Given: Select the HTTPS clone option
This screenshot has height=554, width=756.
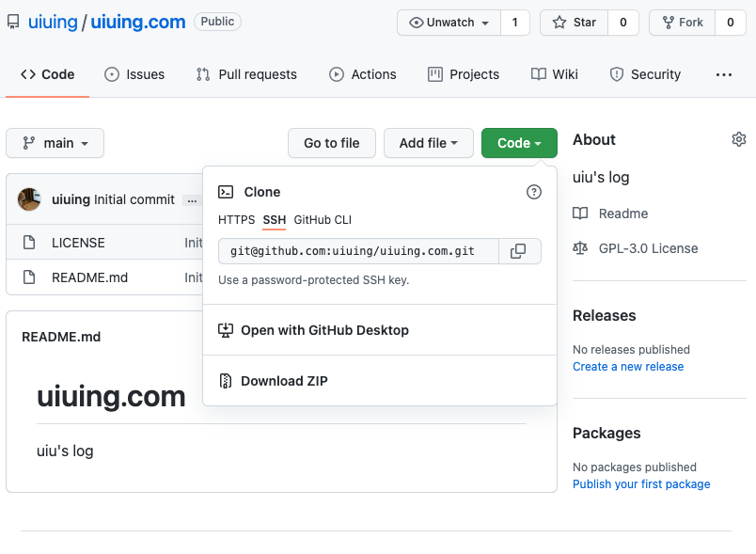Looking at the screenshot, I should (236, 220).
